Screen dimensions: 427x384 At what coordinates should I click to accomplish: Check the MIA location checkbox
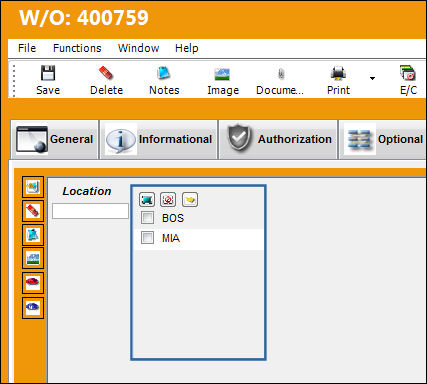(147, 238)
